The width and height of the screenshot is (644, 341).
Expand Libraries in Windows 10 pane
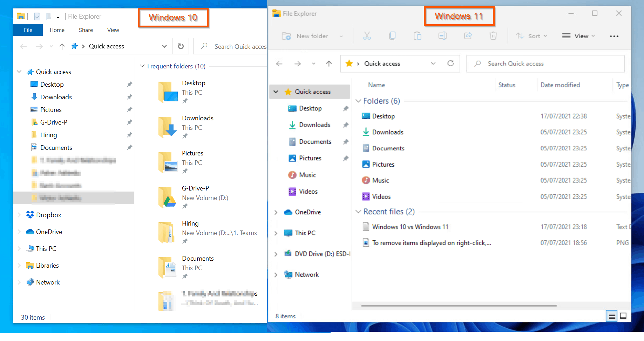[x=19, y=266]
